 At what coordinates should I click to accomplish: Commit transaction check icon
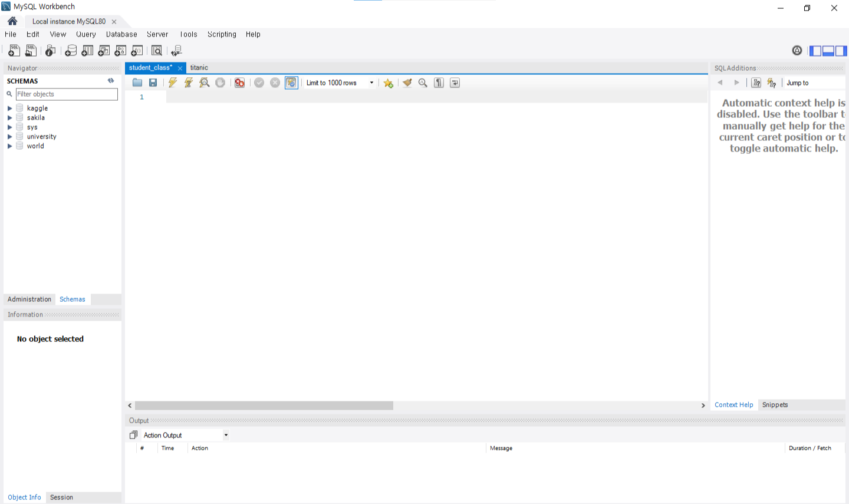259,83
